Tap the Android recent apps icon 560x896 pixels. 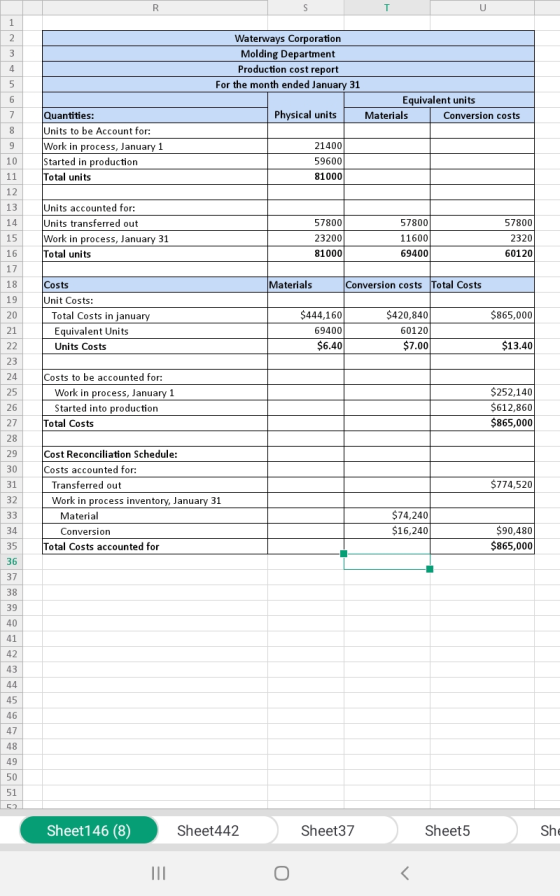(158, 873)
